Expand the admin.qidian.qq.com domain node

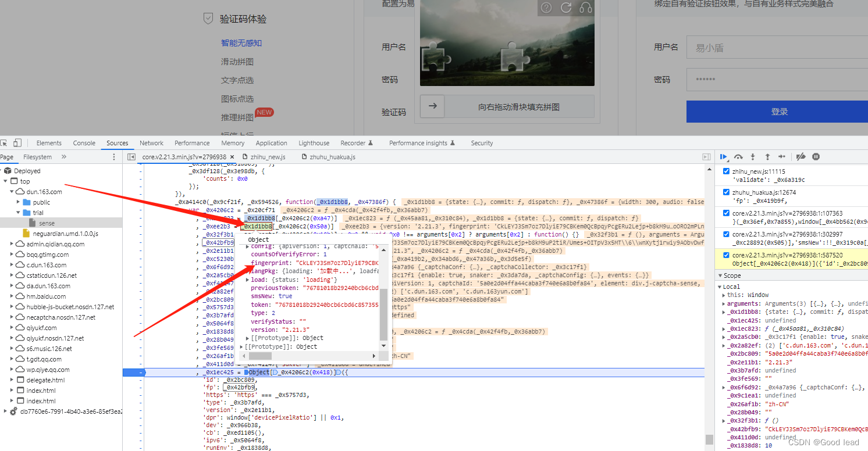coord(12,244)
